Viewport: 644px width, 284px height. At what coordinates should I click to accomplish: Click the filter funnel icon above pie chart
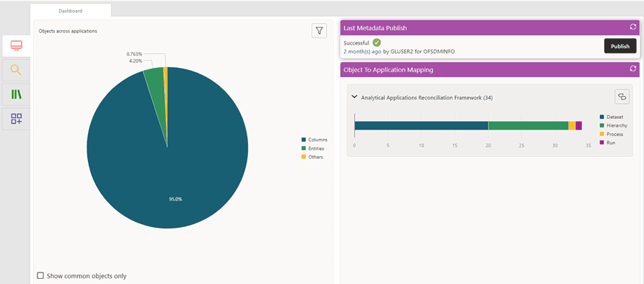tap(319, 31)
